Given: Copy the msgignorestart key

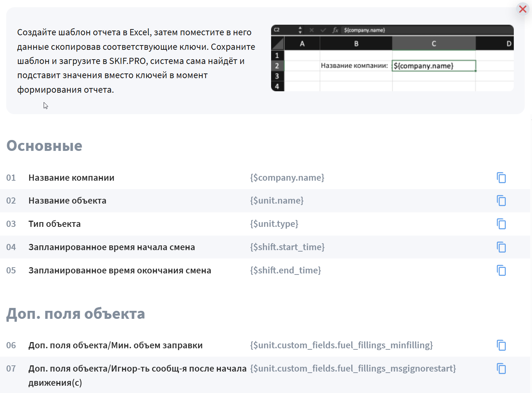Looking at the screenshot, I should click(501, 369).
